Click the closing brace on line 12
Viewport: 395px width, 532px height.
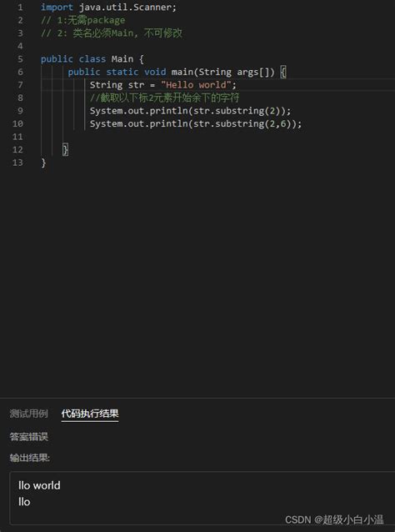coord(66,149)
